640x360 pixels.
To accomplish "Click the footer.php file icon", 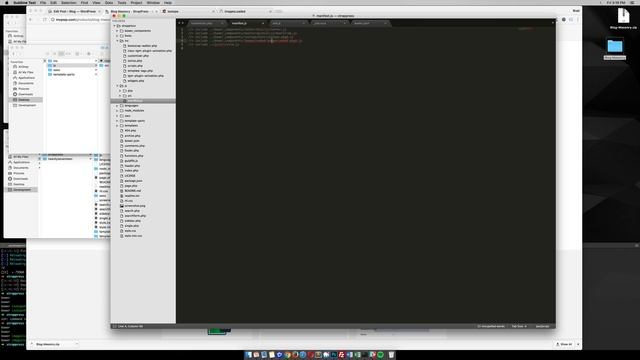I will click(122, 151).
